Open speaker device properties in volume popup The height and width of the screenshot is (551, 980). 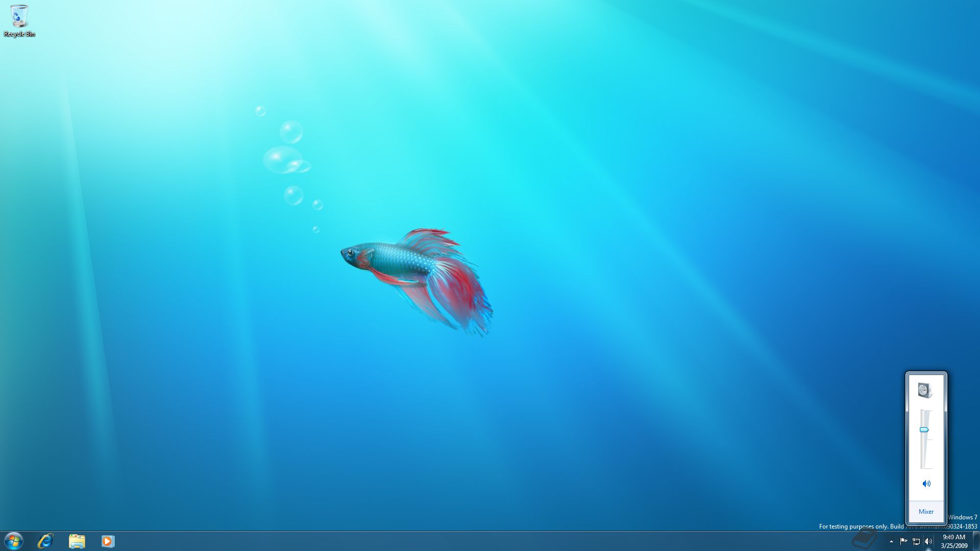coord(925,390)
